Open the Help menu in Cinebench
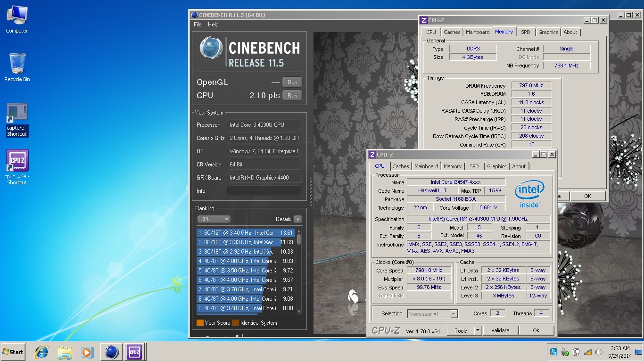 click(213, 25)
